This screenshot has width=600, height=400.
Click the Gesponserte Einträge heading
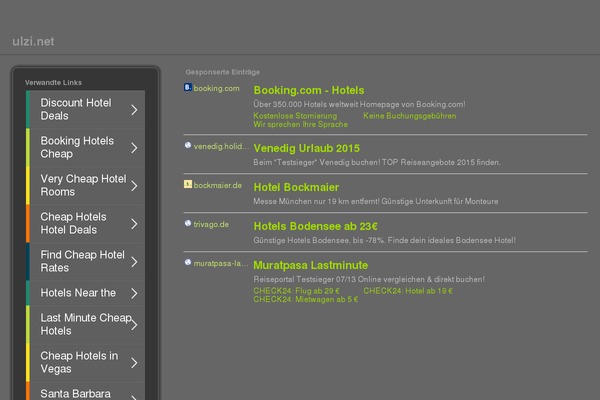pos(223,72)
